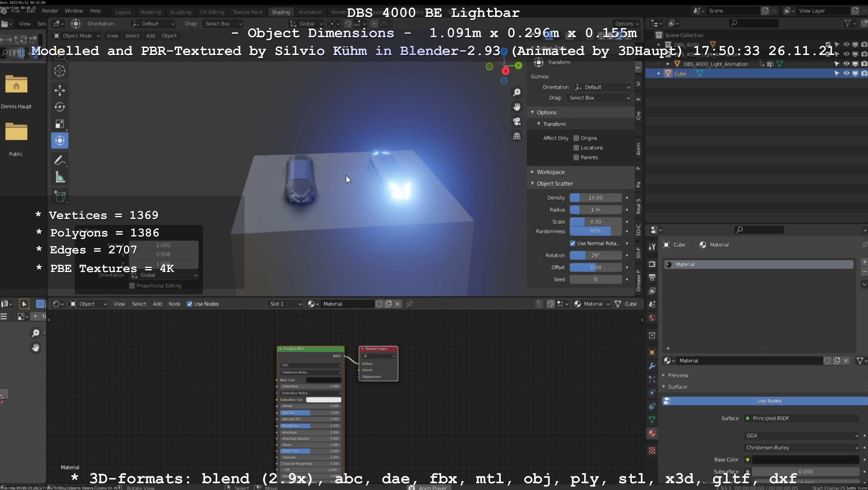Image resolution: width=868 pixels, height=490 pixels.
Task: Click the Options button in viewport header
Action: coord(627,23)
